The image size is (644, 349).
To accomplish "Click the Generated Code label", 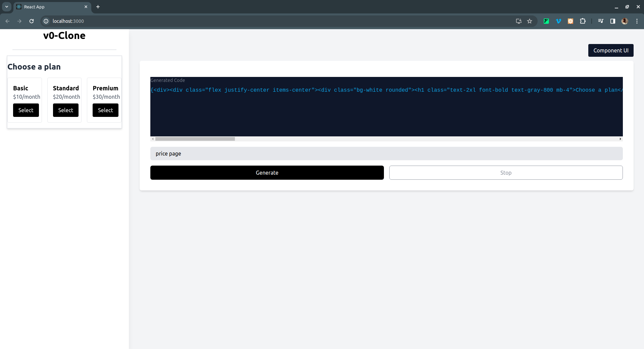I will pos(167,80).
